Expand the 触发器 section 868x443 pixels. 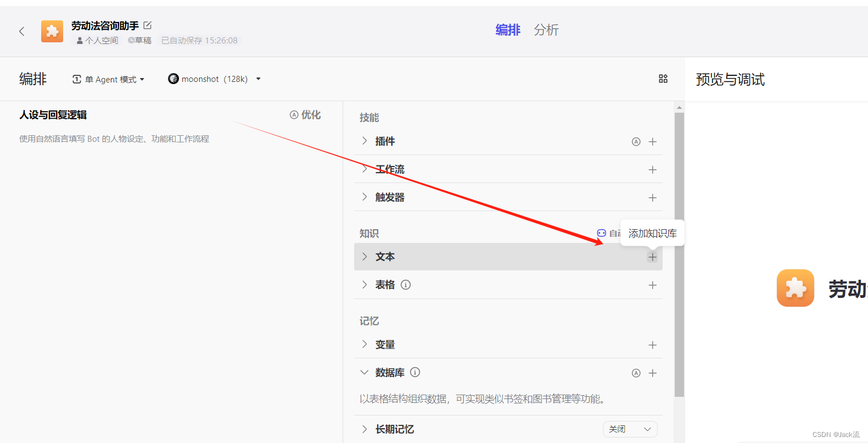click(x=365, y=197)
